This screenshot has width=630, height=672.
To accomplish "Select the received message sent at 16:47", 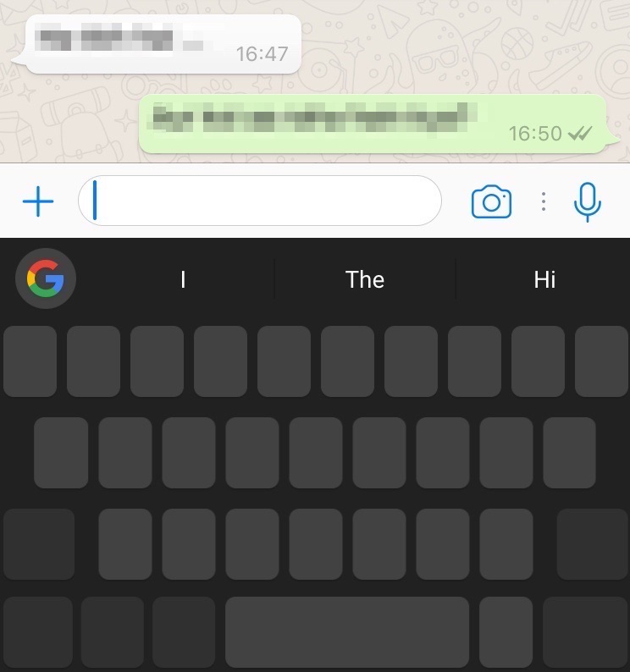I will click(163, 44).
